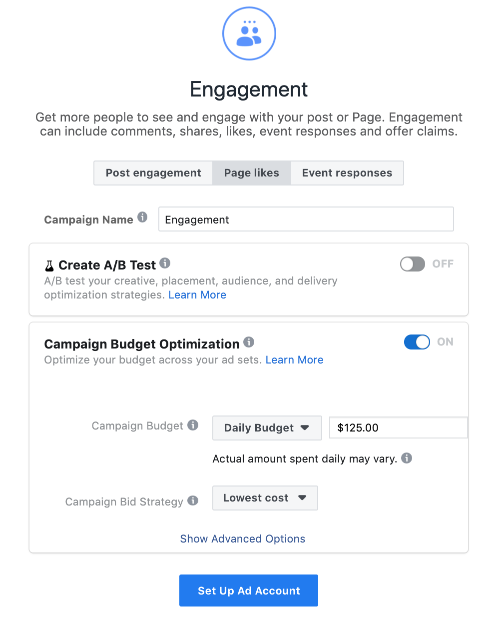The width and height of the screenshot is (498, 620).
Task: Switch to the Event responses tab
Action: [347, 173]
